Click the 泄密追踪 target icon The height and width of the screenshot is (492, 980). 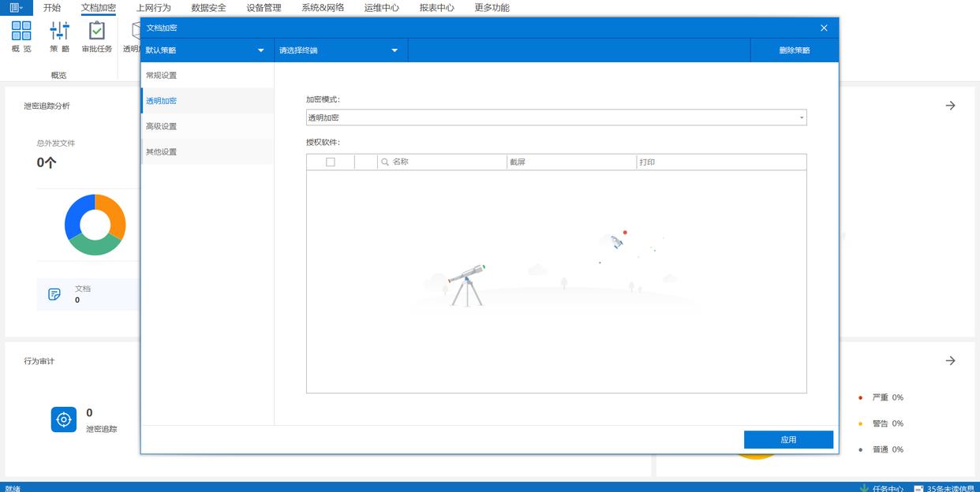tap(64, 419)
